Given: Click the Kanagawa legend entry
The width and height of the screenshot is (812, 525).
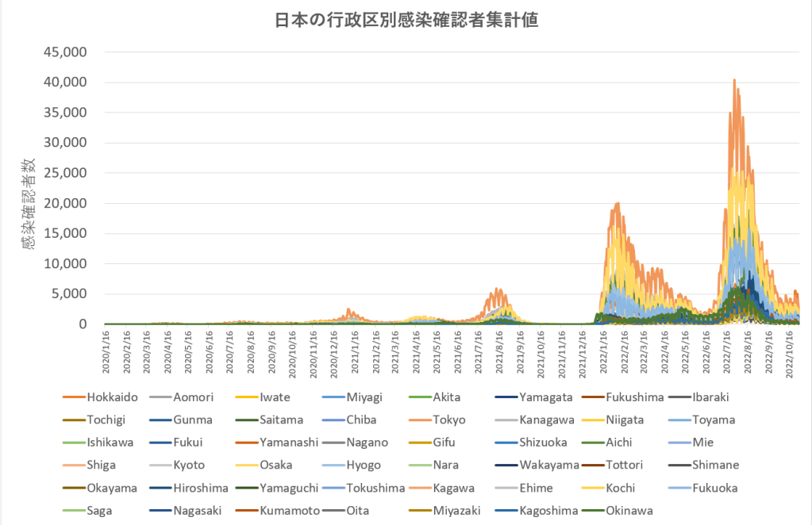Looking at the screenshot, I should click(x=548, y=420).
